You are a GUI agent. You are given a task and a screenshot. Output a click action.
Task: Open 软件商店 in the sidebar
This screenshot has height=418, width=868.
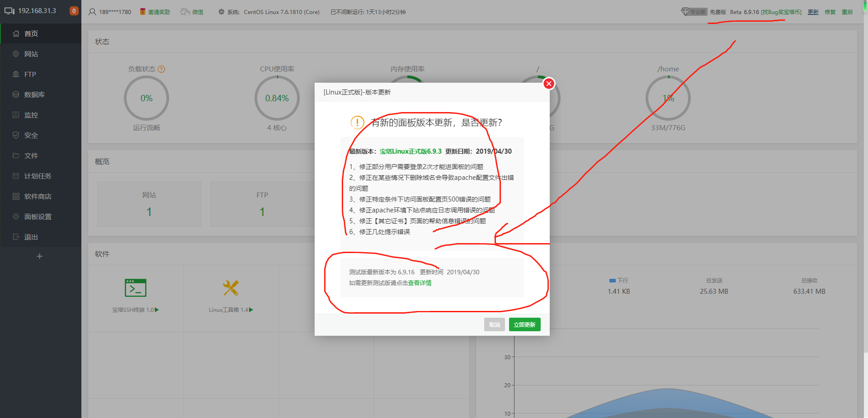pos(41,196)
